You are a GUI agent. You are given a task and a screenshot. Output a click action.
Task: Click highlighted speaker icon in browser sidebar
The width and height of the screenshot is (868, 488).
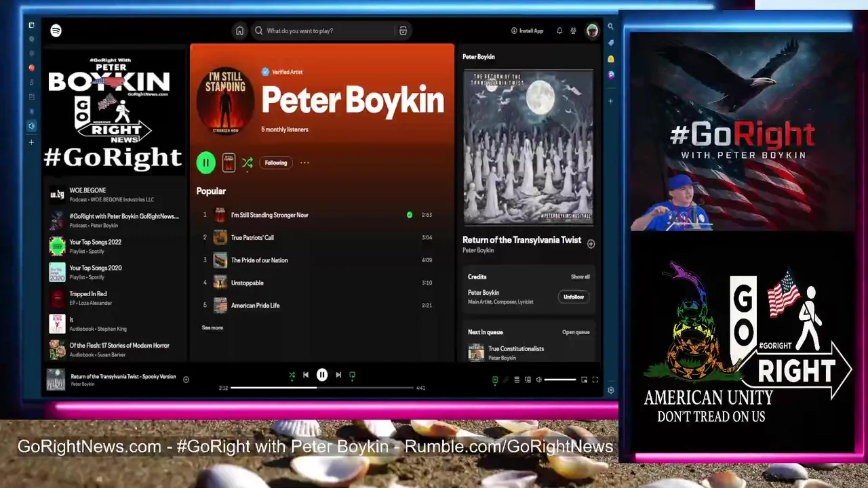31,125
